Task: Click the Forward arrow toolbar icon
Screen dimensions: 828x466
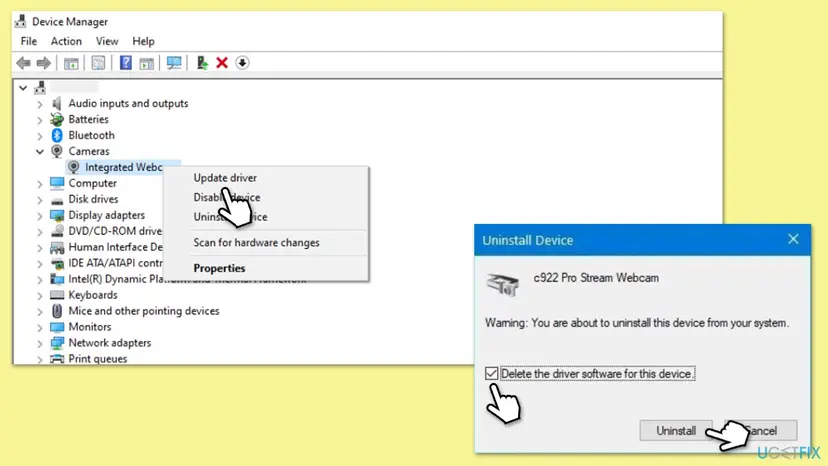Action: coord(44,63)
